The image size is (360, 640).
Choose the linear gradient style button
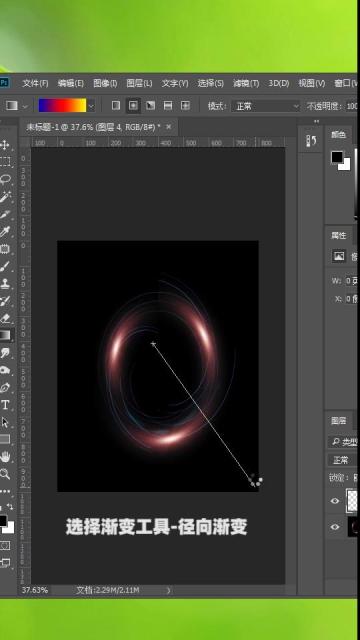[116, 106]
